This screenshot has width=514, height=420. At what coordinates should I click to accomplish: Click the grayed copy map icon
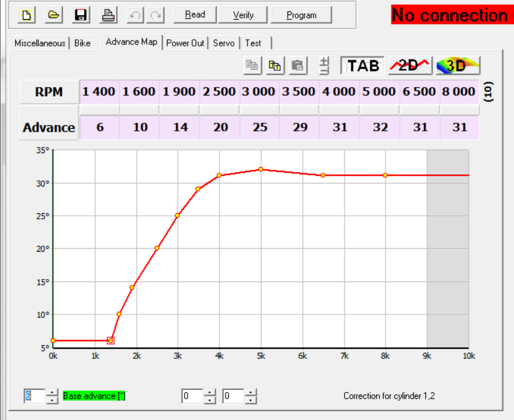(252, 65)
